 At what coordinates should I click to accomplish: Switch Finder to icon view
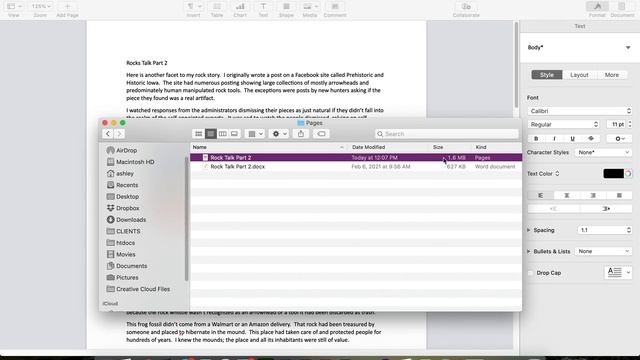pyautogui.click(x=198, y=134)
